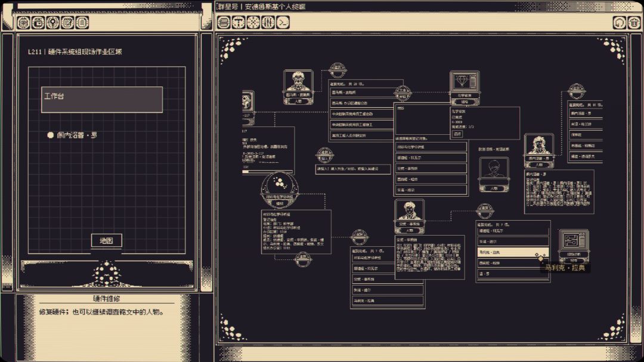Click the 硬件维修 heading at bottom left

pyautogui.click(x=106, y=299)
